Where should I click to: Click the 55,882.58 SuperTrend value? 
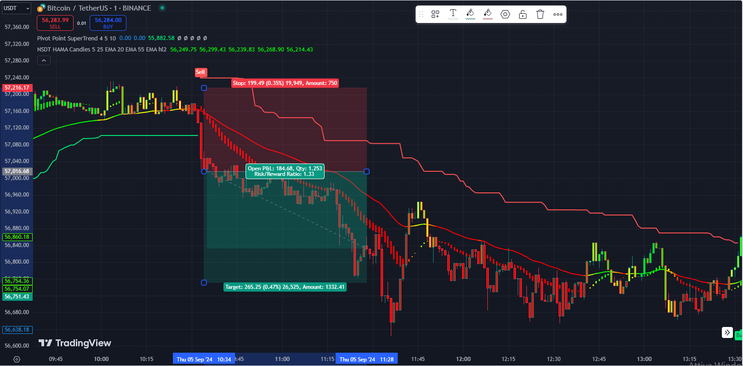(162, 37)
